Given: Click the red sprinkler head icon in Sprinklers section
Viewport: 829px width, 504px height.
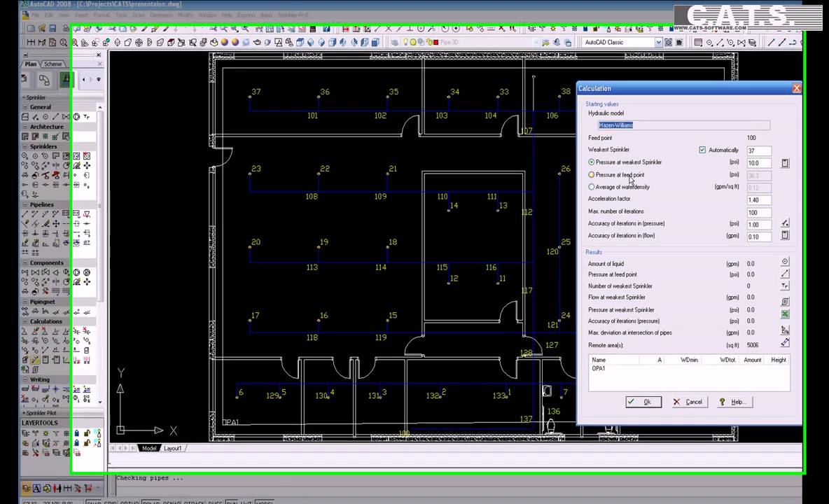Looking at the screenshot, I should click(55, 175).
